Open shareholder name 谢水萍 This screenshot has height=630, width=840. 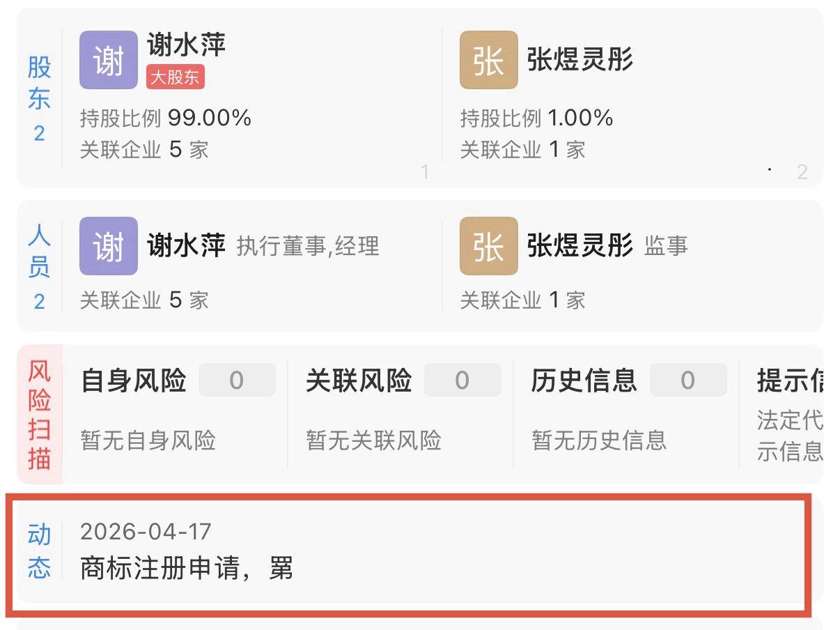(x=187, y=45)
